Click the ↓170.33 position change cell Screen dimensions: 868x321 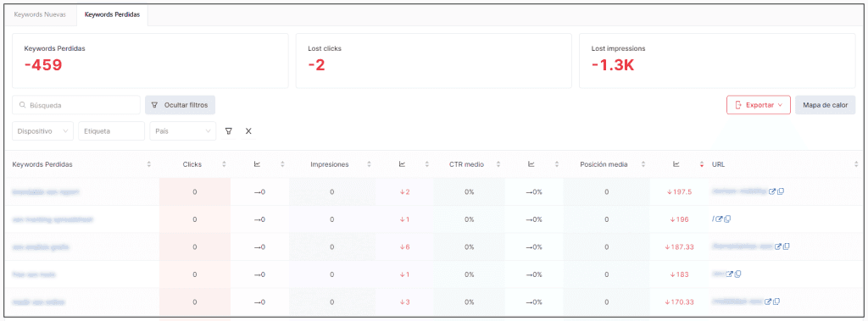tap(679, 302)
